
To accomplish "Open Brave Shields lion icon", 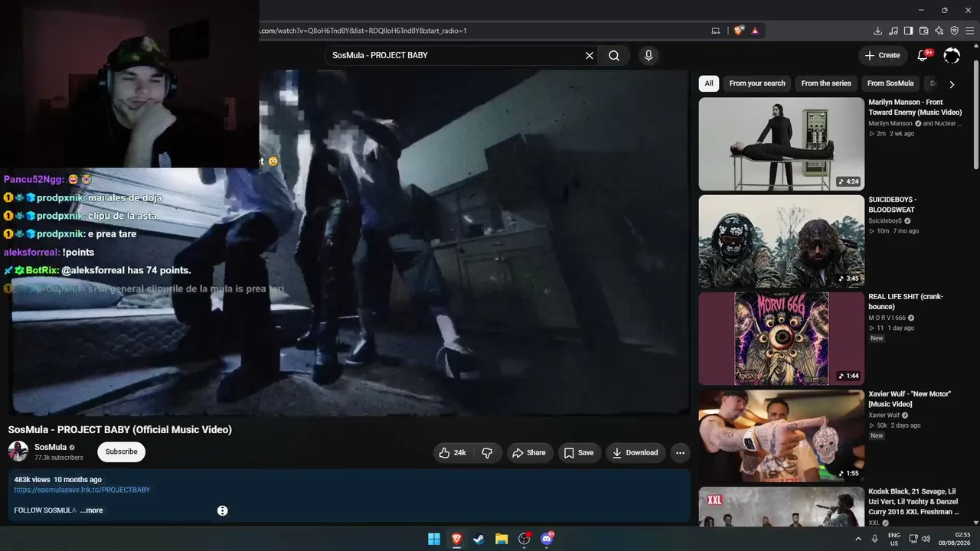I will pyautogui.click(x=739, y=31).
